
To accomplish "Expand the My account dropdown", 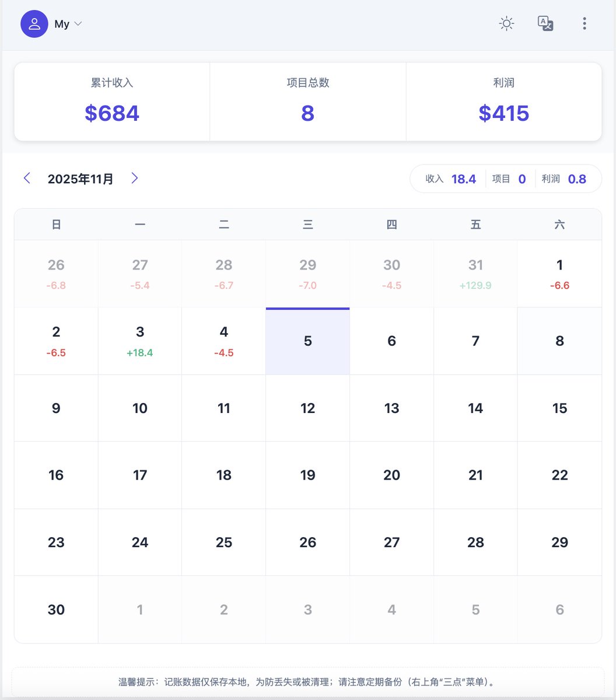I will tap(68, 24).
